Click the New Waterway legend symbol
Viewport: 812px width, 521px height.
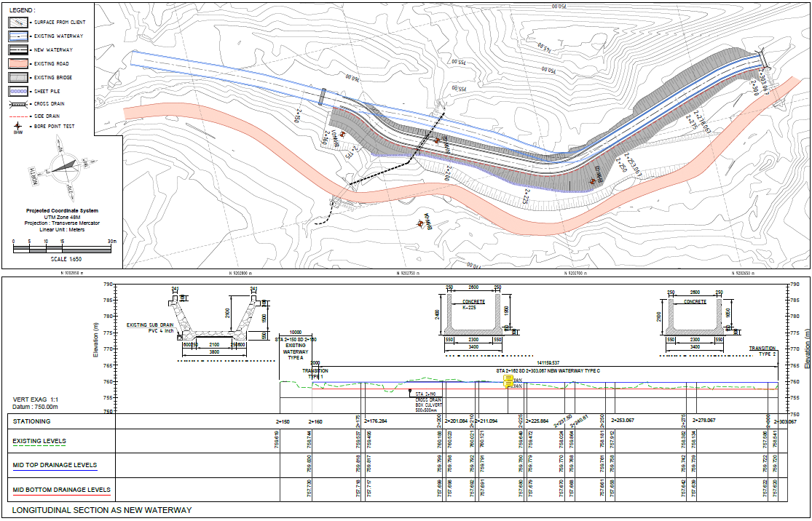19,49
